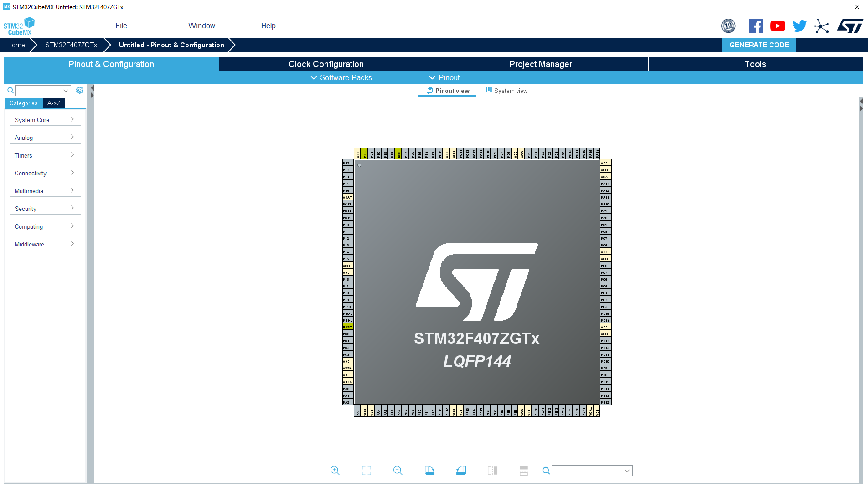Click the 10-year anniversary badge icon

tap(728, 26)
